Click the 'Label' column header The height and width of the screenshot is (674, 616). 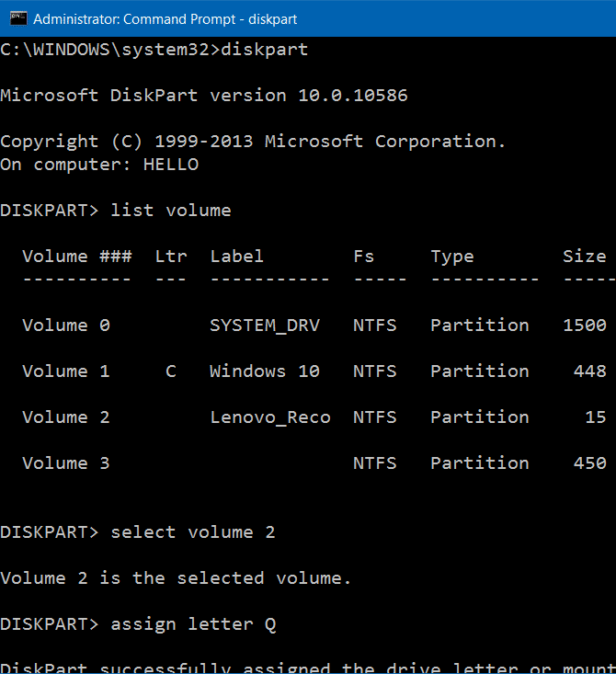(x=236, y=257)
